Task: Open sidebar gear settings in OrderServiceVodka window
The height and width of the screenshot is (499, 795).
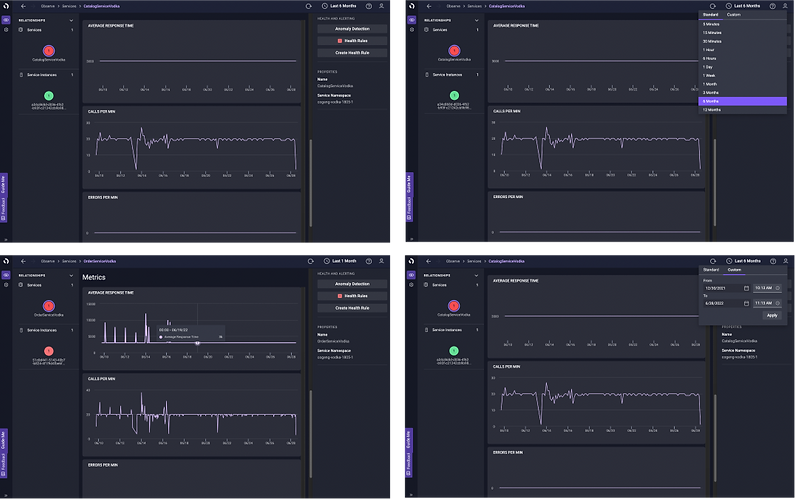Action: [6, 284]
